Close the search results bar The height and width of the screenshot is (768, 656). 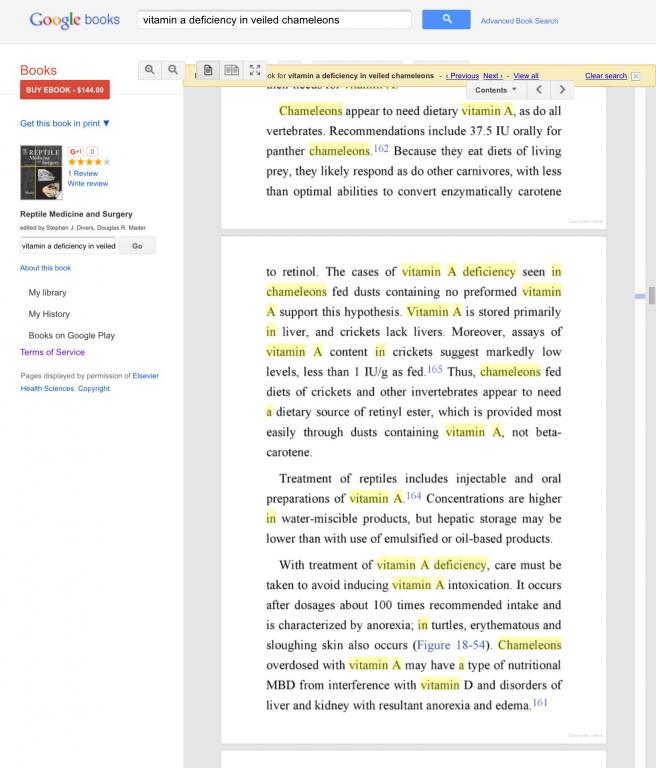tap(635, 76)
